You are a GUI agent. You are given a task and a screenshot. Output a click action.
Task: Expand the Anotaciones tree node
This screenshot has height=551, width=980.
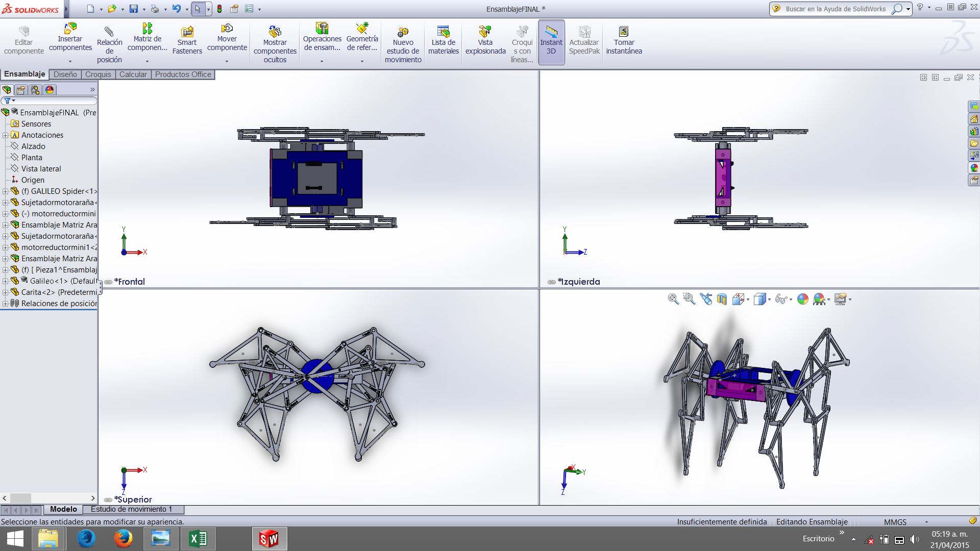pos(5,135)
